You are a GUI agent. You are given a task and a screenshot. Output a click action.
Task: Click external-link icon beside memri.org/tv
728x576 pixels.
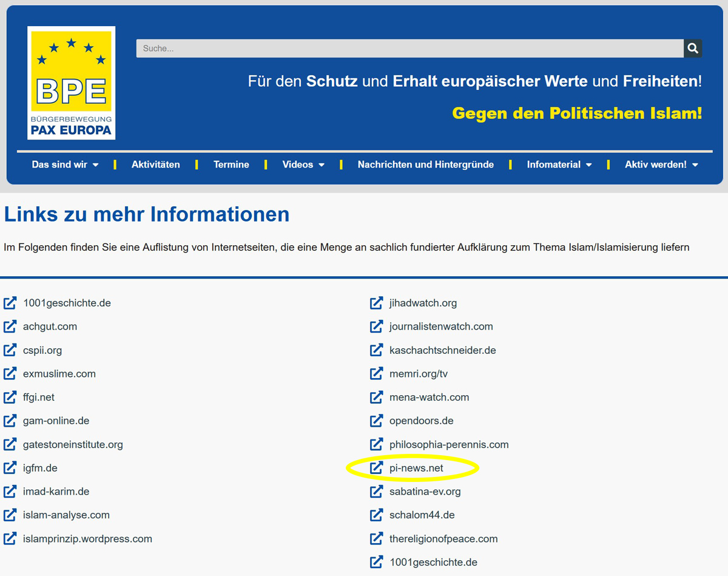pyautogui.click(x=377, y=374)
